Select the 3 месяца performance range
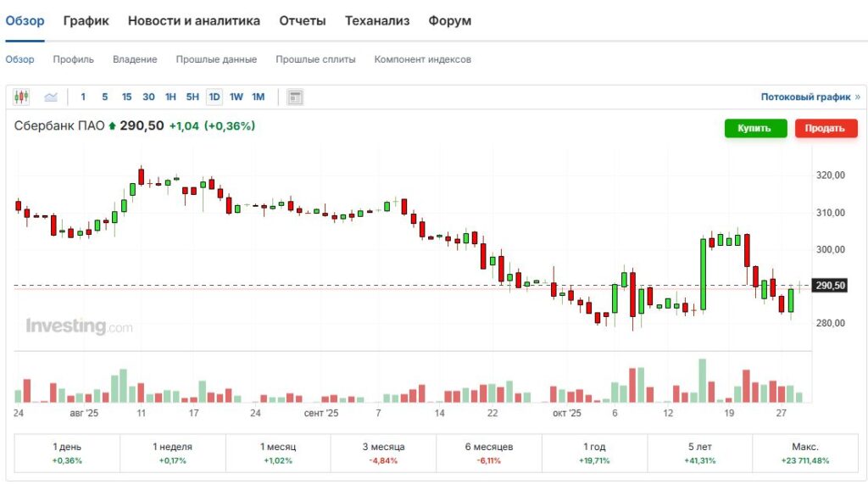 tap(383, 453)
